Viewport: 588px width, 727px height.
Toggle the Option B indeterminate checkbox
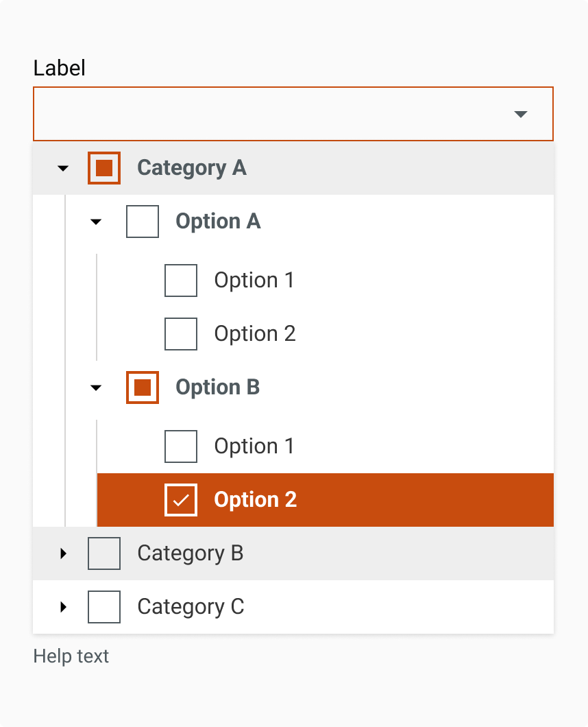(x=143, y=388)
